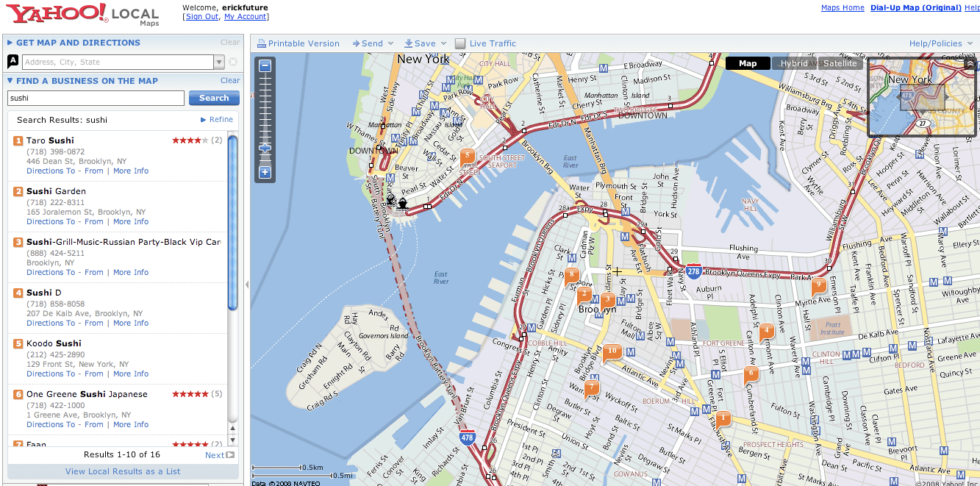
Task: Click the Sign Out link
Action: pyautogui.click(x=202, y=16)
